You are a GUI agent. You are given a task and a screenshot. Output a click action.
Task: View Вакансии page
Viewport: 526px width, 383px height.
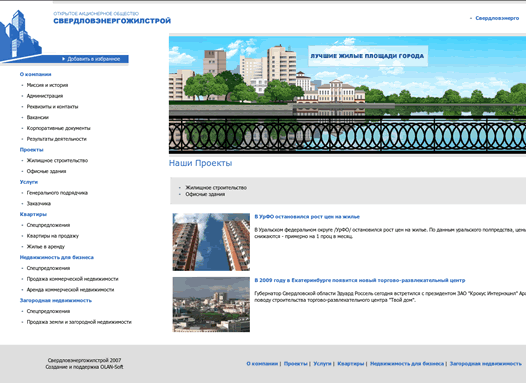coord(38,117)
